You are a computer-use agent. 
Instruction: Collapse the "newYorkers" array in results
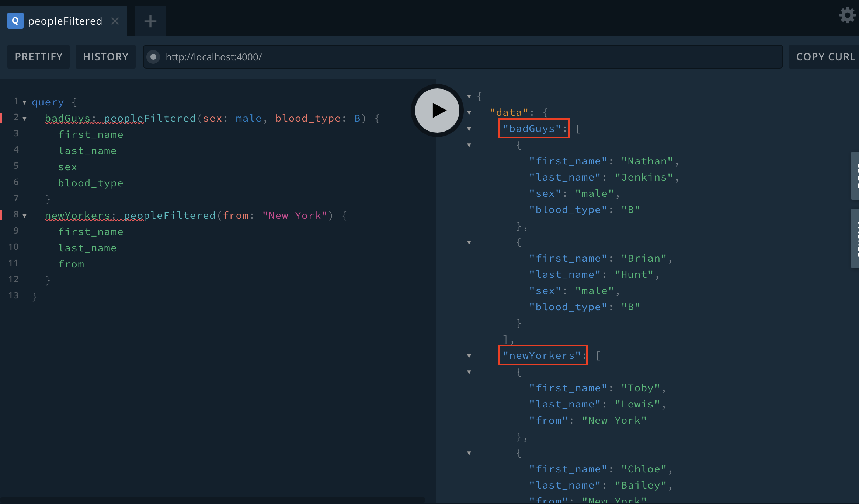[x=469, y=356]
